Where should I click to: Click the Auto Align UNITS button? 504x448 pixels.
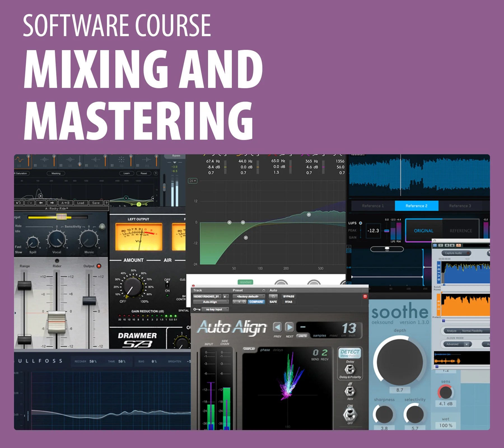coord(302,336)
